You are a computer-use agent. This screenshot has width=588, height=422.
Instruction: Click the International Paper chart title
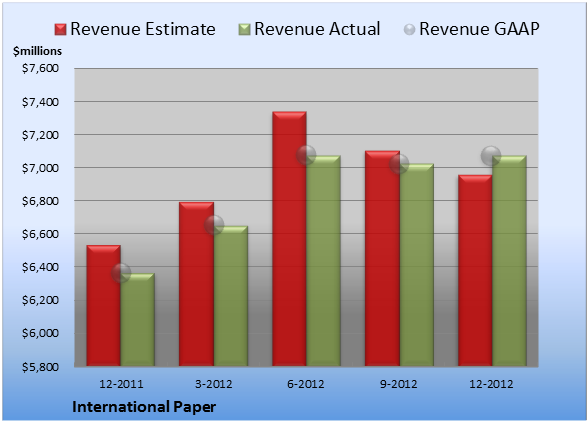[x=144, y=407]
